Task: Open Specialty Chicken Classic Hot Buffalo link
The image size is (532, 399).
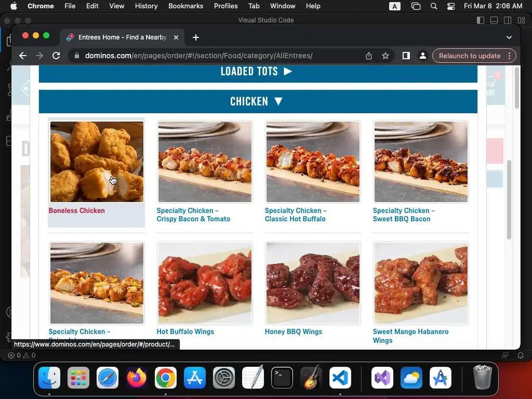Action: click(296, 215)
